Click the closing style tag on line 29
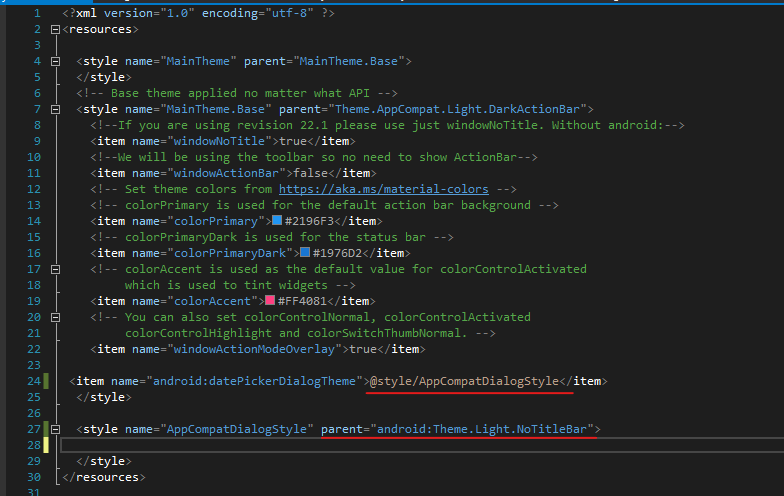 point(104,461)
